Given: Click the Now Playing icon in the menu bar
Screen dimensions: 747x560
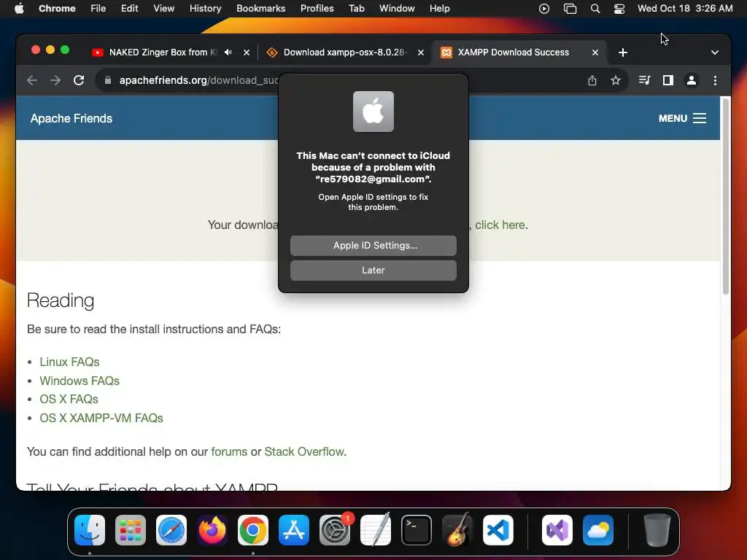Looking at the screenshot, I should tap(544, 9).
